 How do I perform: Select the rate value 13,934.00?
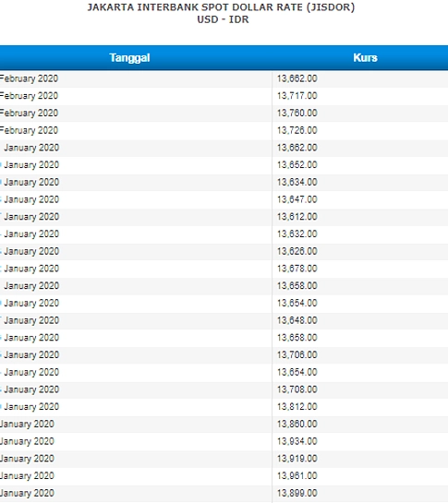[297, 441]
